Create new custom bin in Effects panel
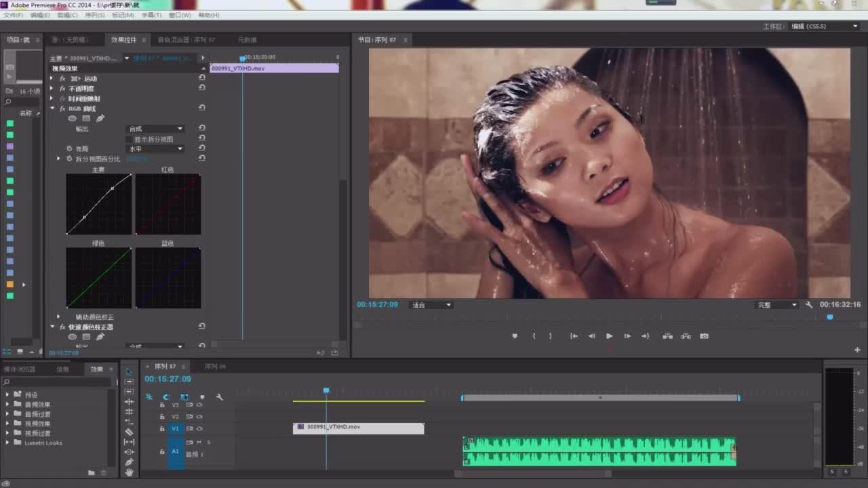The width and height of the screenshot is (868, 488). click(x=91, y=472)
